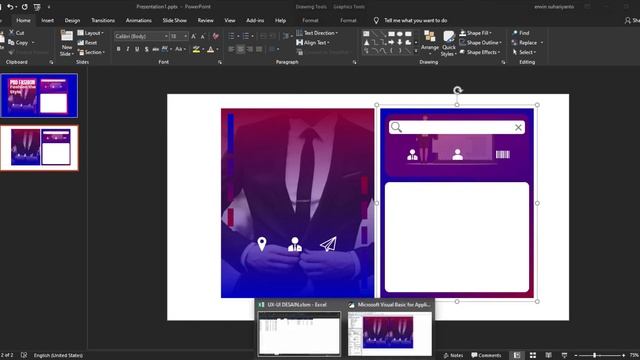The image size is (640, 360).
Task: Select the down arrow shape in the gallery
Action: 400,42
